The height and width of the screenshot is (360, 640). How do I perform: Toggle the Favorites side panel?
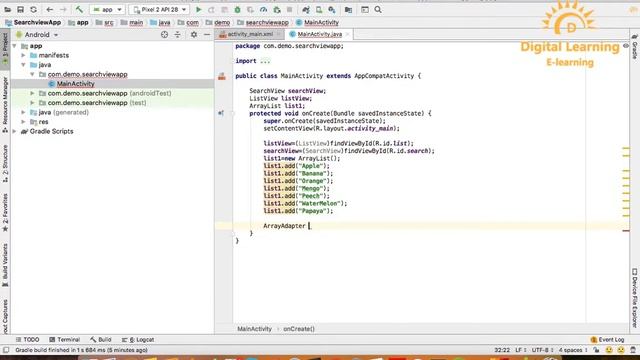[x=5, y=212]
